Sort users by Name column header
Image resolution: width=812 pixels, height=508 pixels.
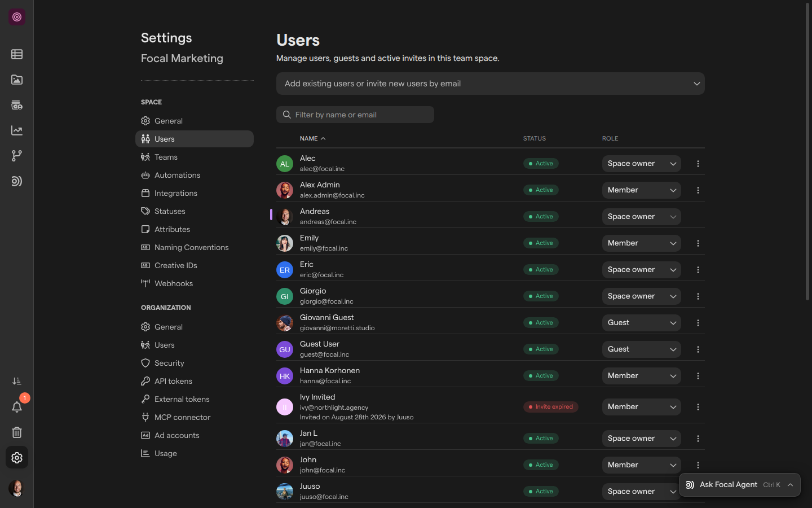point(312,138)
